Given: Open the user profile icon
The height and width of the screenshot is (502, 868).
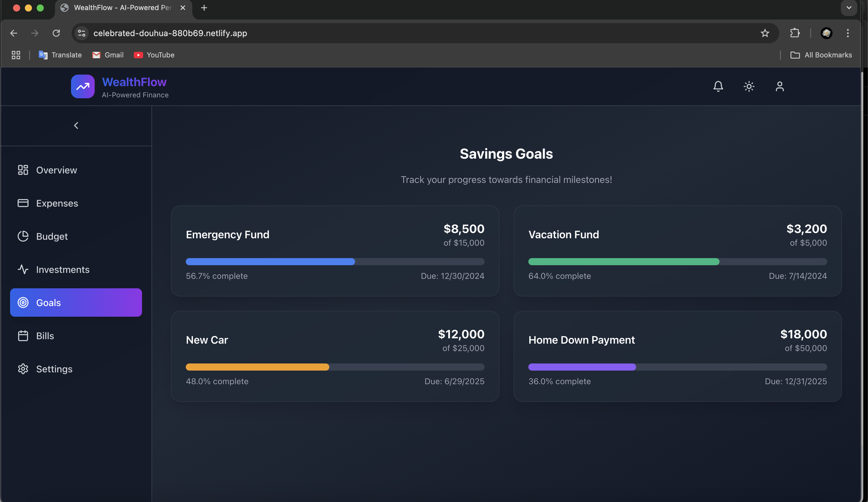Looking at the screenshot, I should [780, 86].
